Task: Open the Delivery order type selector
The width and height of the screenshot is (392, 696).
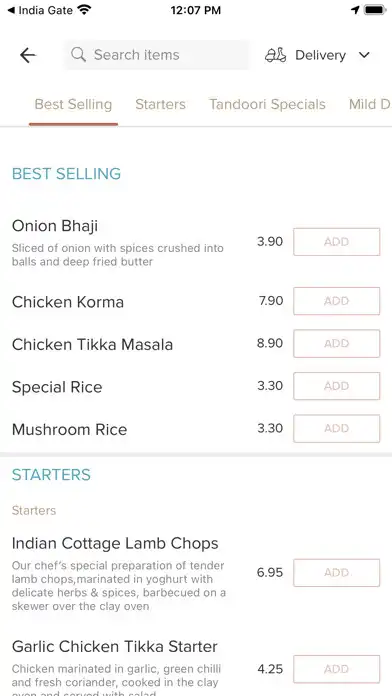Action: point(317,55)
